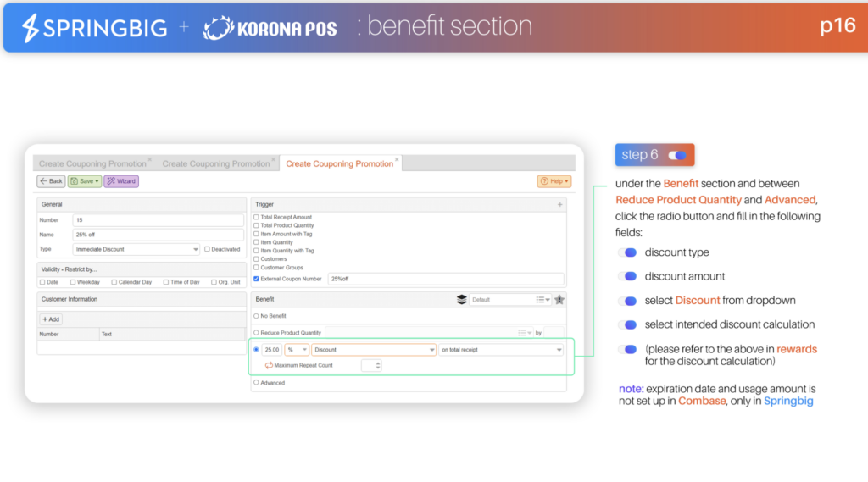The height and width of the screenshot is (482, 868).
Task: Open the Discount dropdown
Action: [x=374, y=350]
